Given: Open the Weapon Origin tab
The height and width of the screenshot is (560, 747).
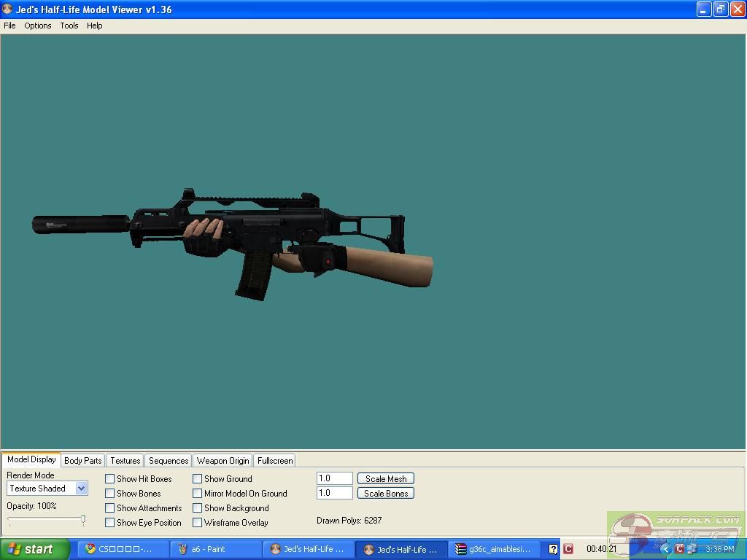Looking at the screenshot, I should click(x=222, y=461).
